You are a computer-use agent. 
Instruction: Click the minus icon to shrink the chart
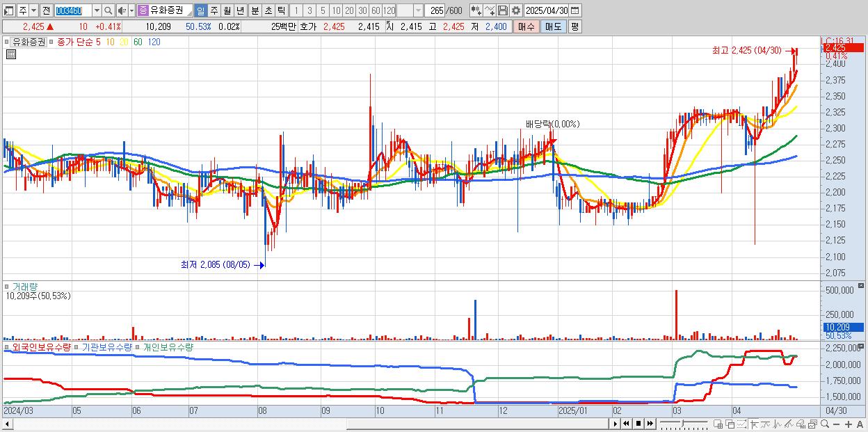coord(837,424)
